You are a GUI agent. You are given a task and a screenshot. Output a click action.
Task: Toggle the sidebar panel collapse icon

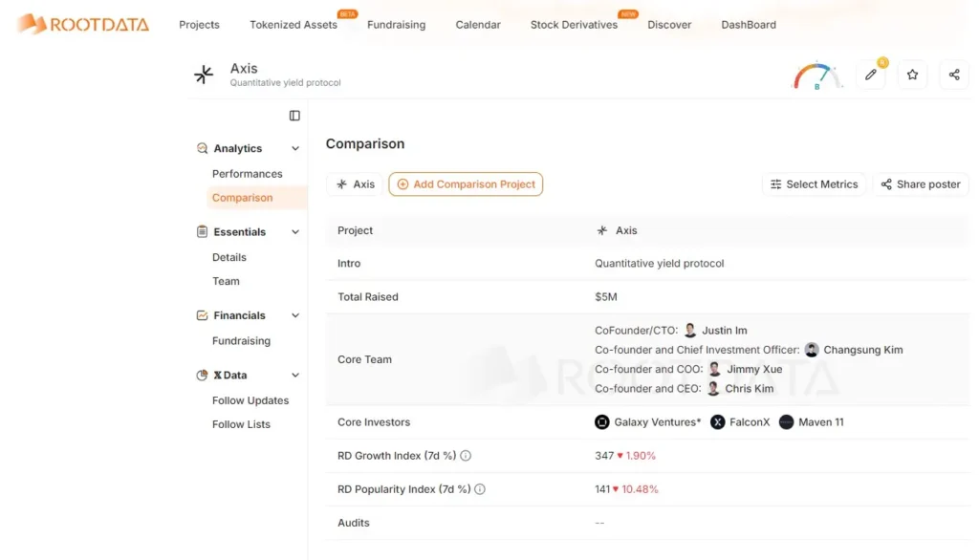click(x=294, y=116)
